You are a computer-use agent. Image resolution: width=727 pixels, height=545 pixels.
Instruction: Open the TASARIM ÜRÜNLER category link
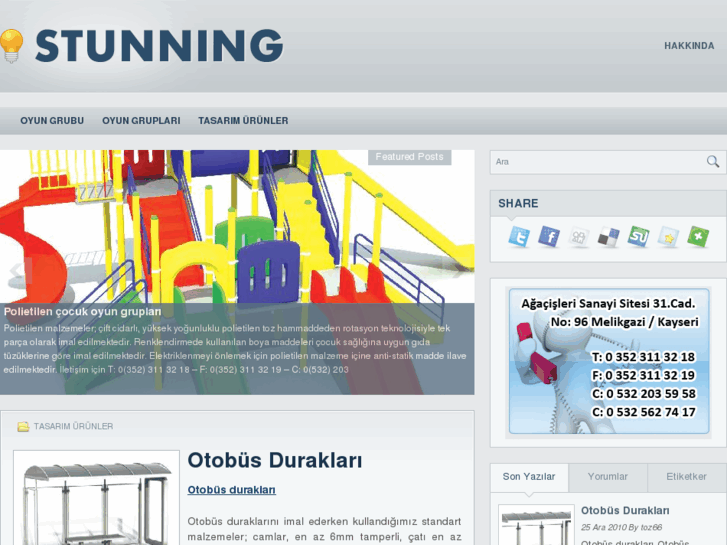tap(73, 426)
